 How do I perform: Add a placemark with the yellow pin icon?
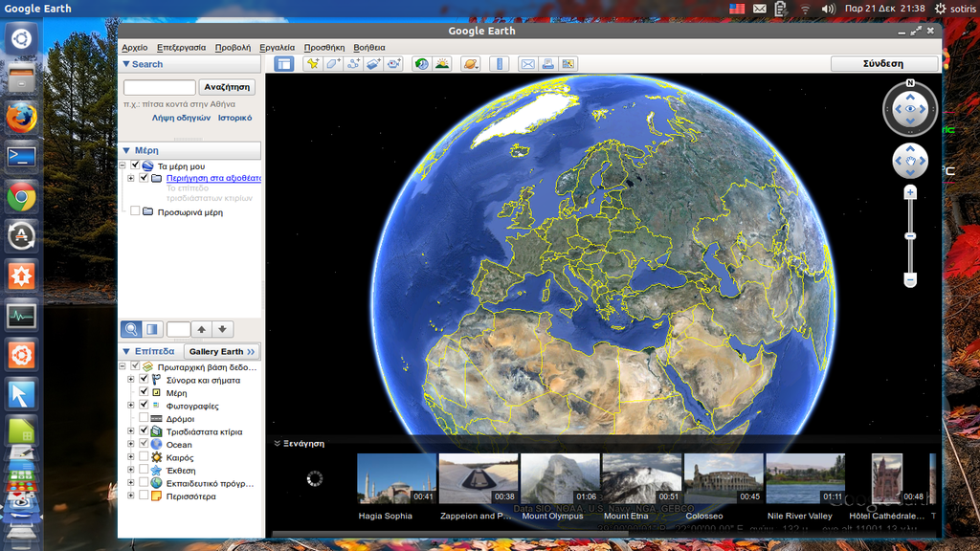[313, 64]
